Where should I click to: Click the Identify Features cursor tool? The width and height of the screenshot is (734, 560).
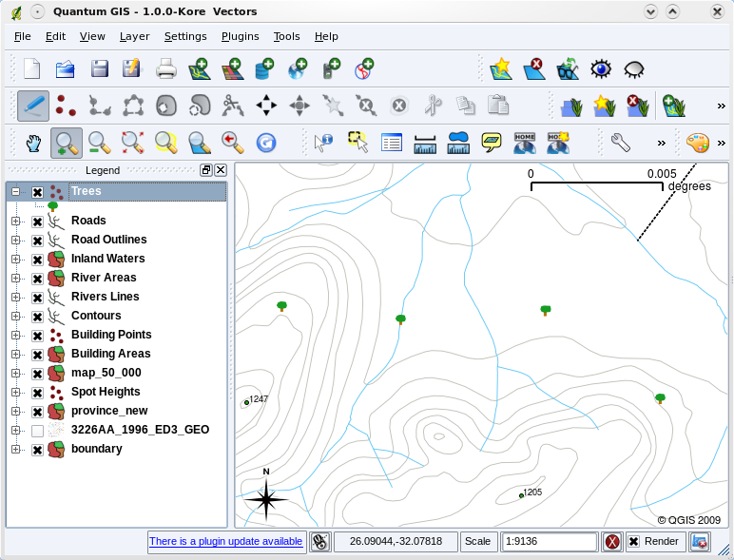point(324,143)
